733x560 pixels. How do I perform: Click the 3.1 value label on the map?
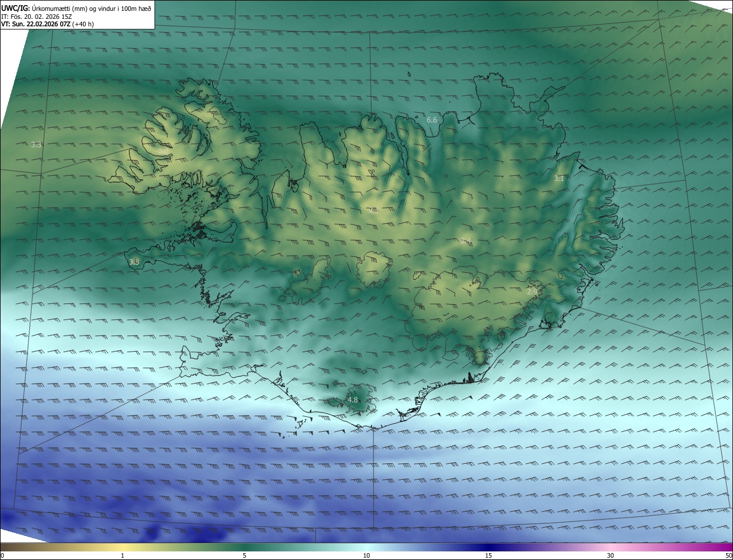pyautogui.click(x=559, y=179)
